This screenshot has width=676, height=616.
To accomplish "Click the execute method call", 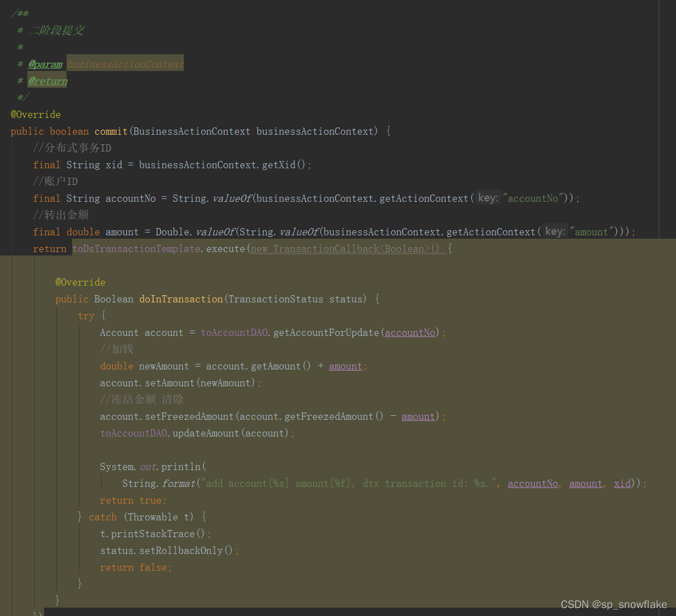I will click(x=226, y=249).
